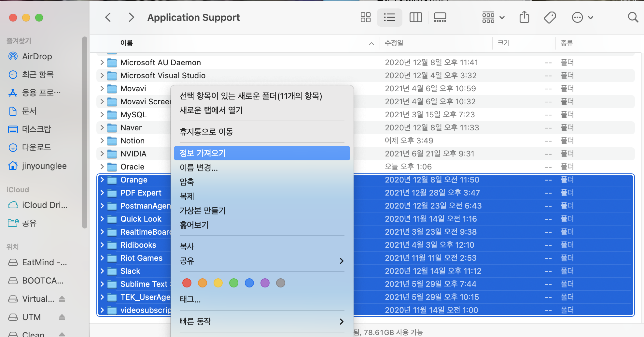This screenshot has height=337, width=644.
Task: Choose 압축 menu item
Action: (262, 182)
